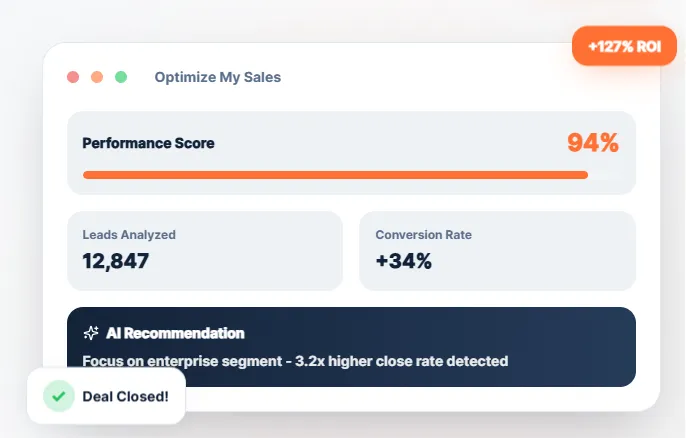
Task: Click the red dot window control
Action: [73, 77]
